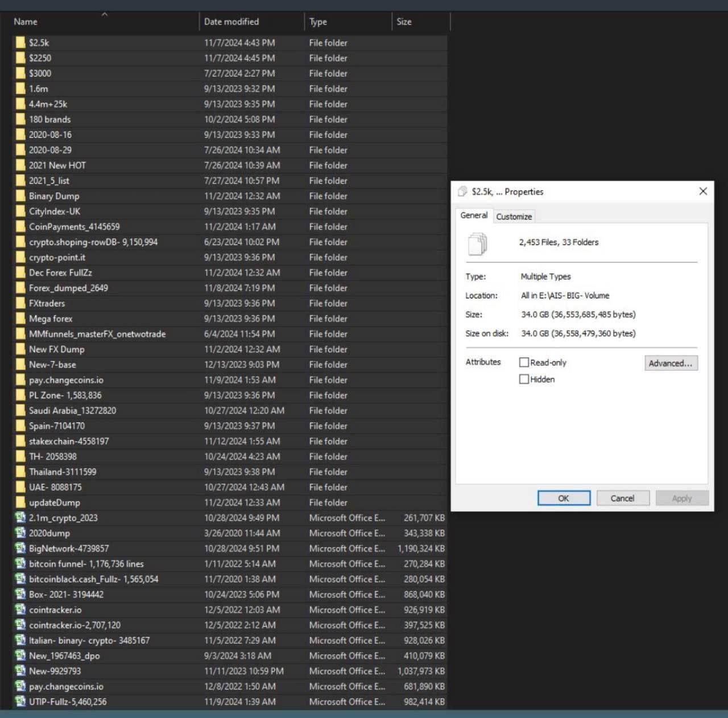Select the UTIP-Fullz-5,460,256 Excel file icon

[x=20, y=702]
